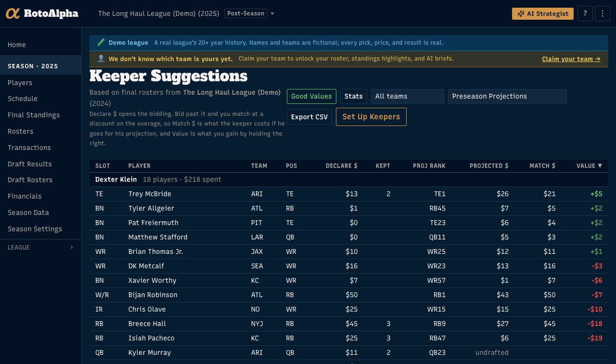Sort by the VALUE column header
Screen dimensions: 616x364
coord(590,166)
